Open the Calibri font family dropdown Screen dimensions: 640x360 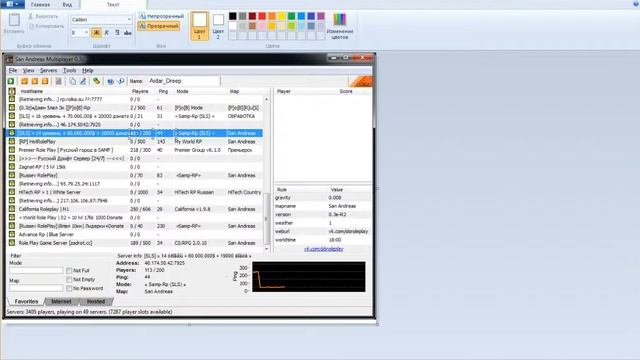[x=129, y=19]
